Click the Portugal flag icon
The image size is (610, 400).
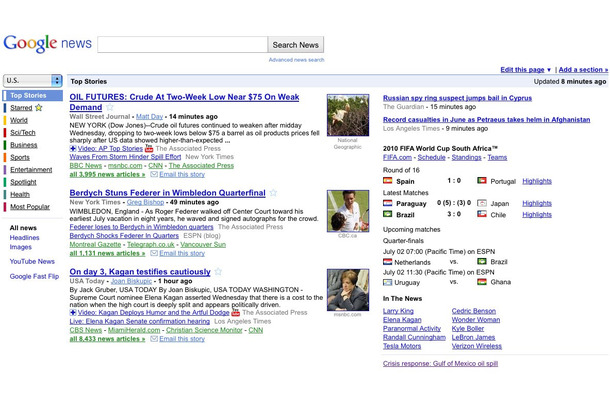(x=482, y=181)
